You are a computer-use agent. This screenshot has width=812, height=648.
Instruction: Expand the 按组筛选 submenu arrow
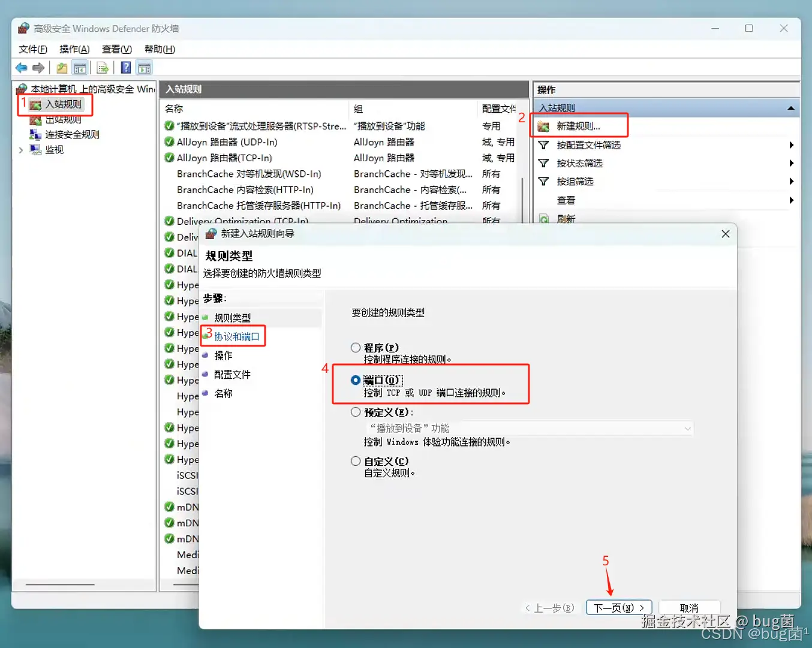pos(792,181)
